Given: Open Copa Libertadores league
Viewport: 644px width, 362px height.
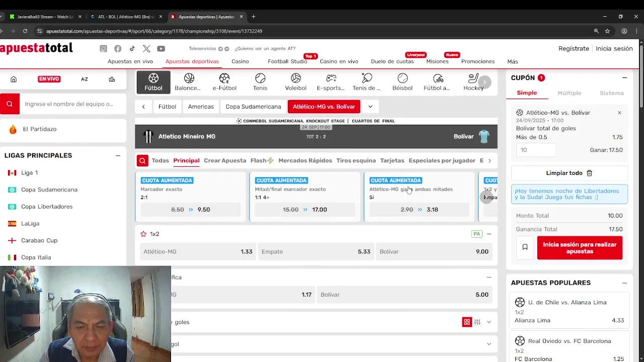Looking at the screenshot, I should point(47,207).
